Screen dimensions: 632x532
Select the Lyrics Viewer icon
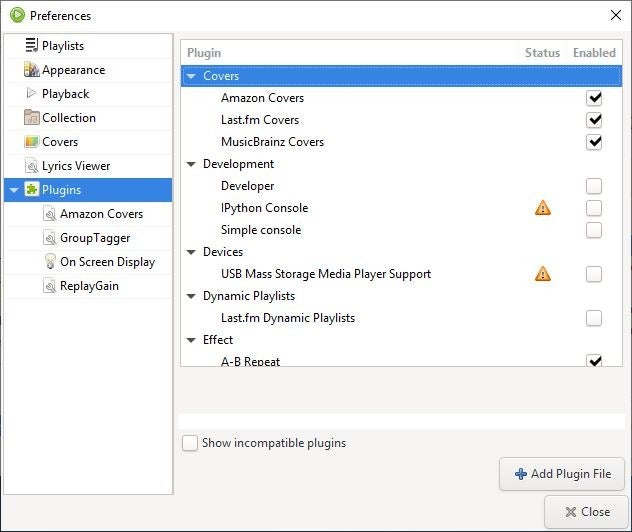[31, 166]
